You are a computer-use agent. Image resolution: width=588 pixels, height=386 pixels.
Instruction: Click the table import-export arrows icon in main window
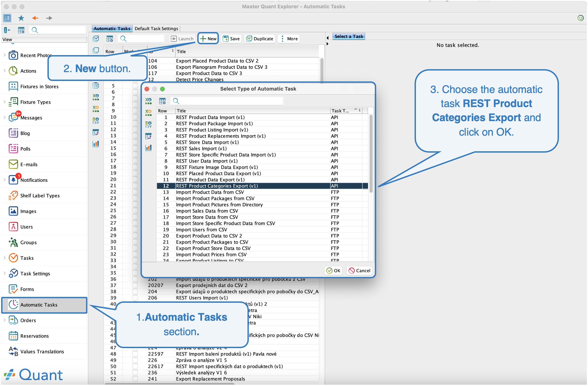(96, 132)
